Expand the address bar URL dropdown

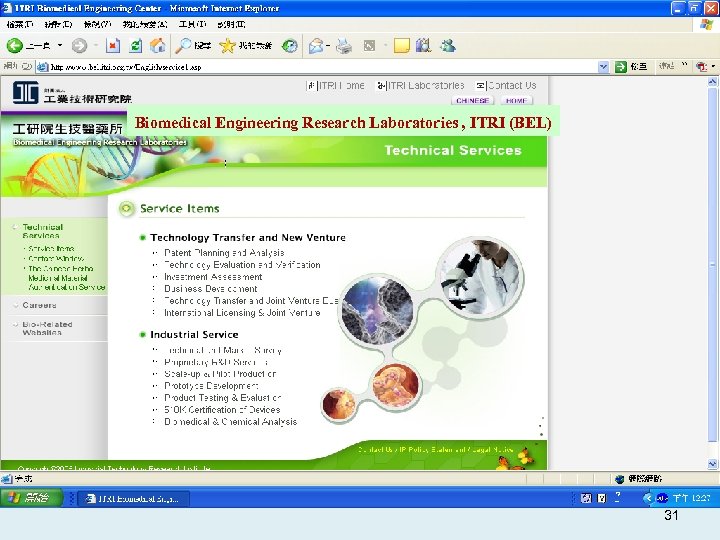(x=603, y=67)
